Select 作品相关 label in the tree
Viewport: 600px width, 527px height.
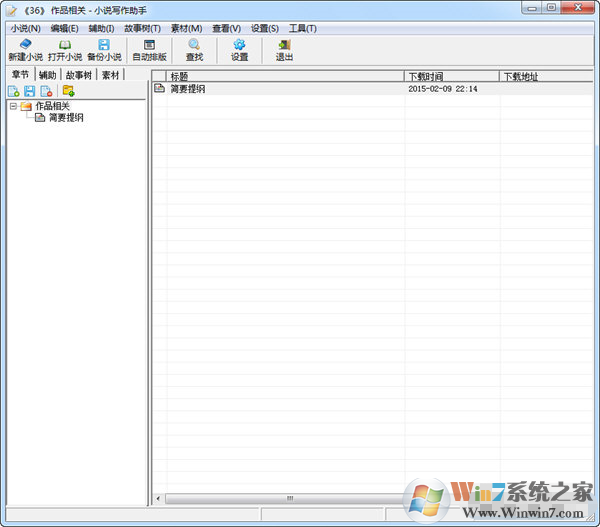(x=52, y=106)
